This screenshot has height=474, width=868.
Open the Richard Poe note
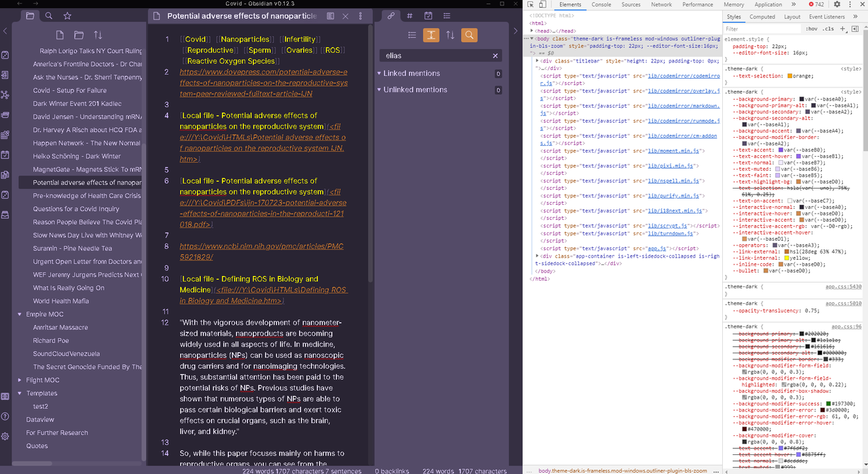[x=51, y=340]
